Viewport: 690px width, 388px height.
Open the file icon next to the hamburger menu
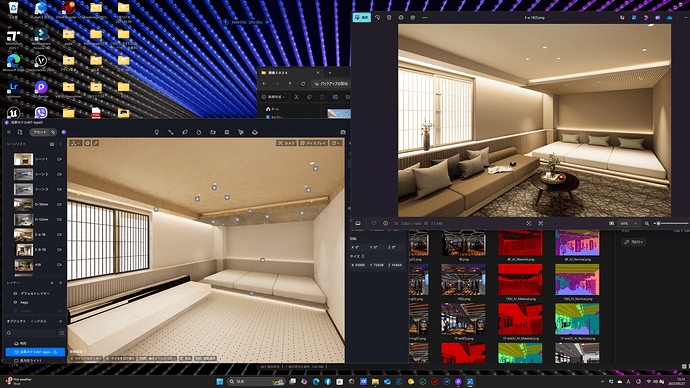pos(20,132)
